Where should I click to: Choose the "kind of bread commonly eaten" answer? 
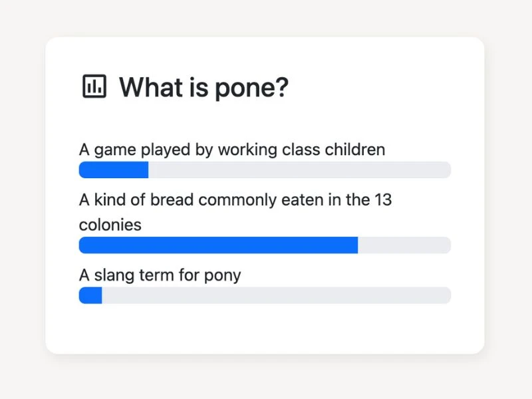point(235,199)
